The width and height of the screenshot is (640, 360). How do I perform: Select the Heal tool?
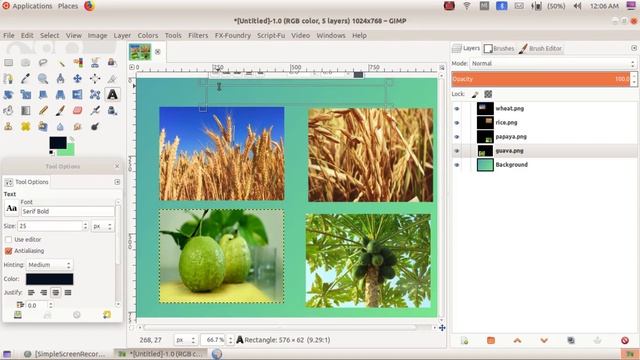click(x=26, y=127)
